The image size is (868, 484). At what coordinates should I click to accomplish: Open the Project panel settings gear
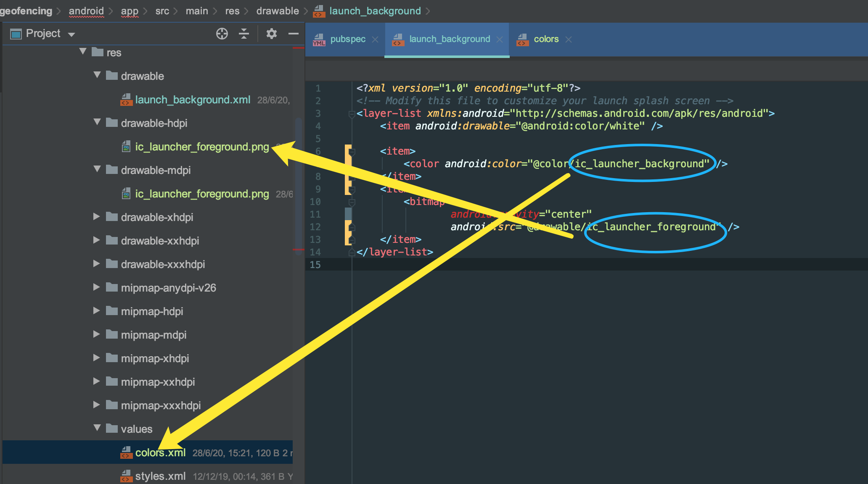[272, 34]
